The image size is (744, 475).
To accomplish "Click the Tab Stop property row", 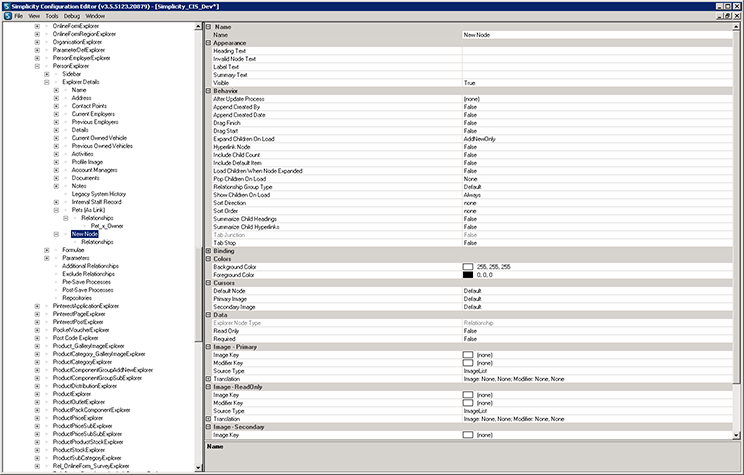I will tap(472, 242).
